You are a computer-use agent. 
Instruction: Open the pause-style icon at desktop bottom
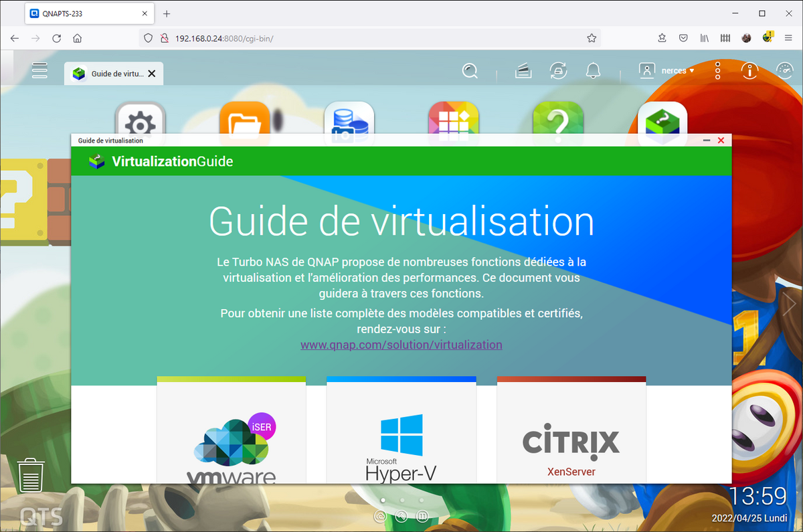coord(422,516)
